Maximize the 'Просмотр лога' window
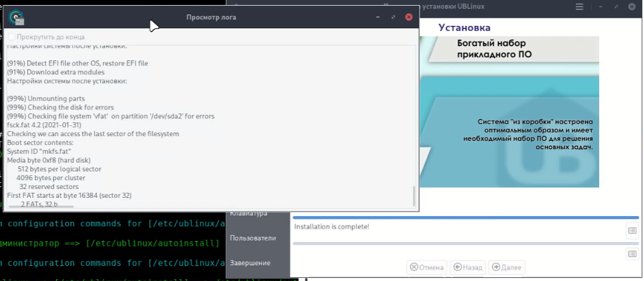This screenshot has height=281, width=644. click(x=394, y=17)
